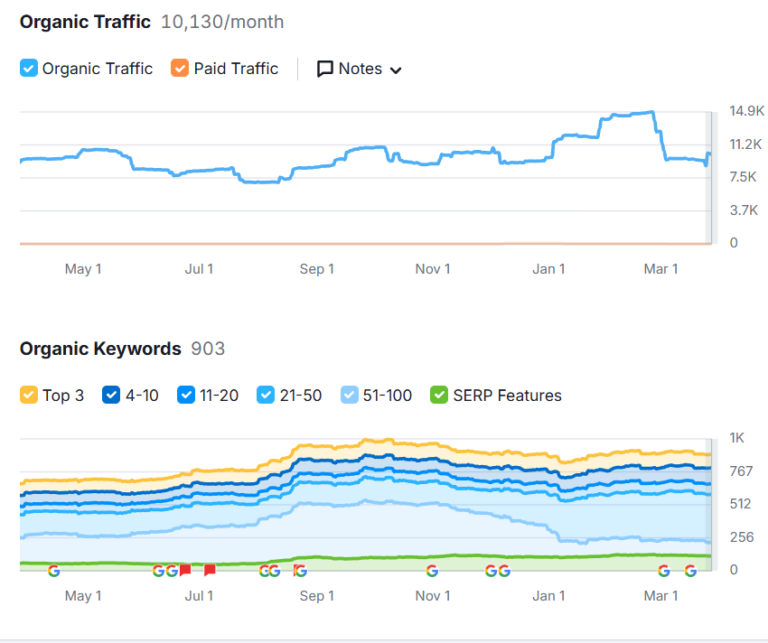The width and height of the screenshot is (768, 643).
Task: Toggle the Paid Traffic checkbox
Action: [x=180, y=69]
